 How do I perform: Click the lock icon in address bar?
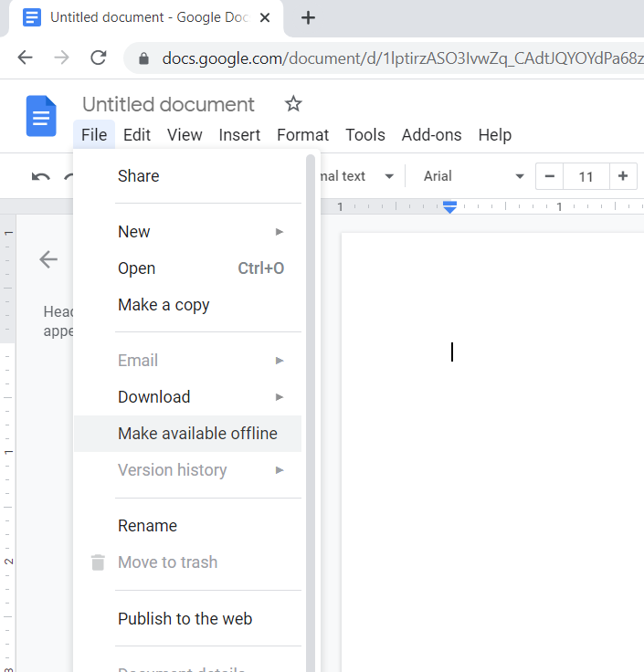coord(143,58)
